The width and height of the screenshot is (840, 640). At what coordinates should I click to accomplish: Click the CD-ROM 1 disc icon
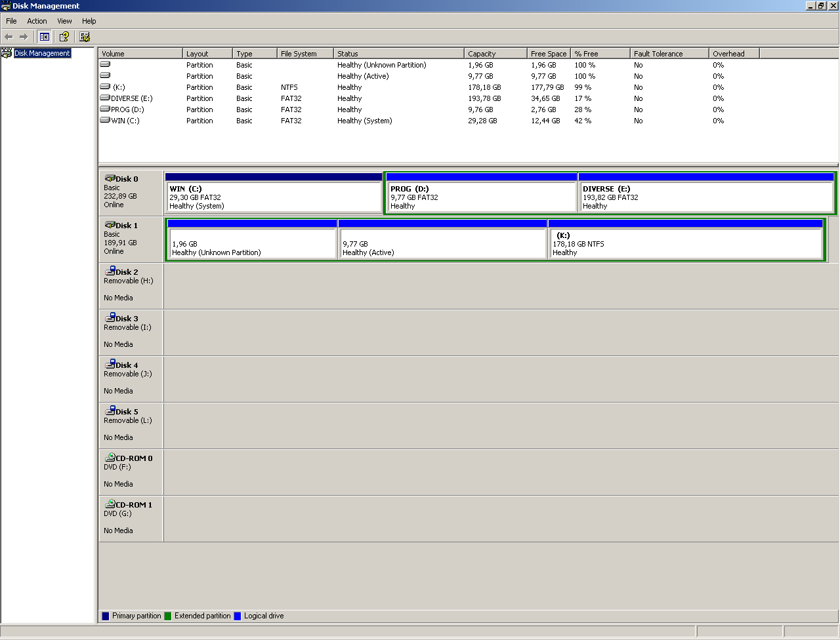[110, 504]
